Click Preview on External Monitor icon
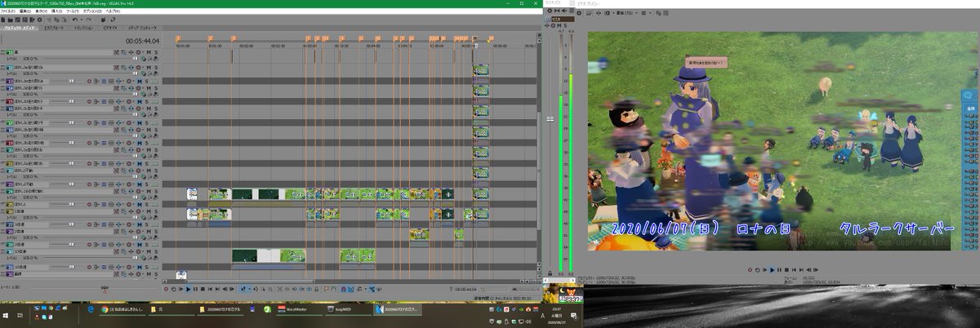 tap(588, 13)
